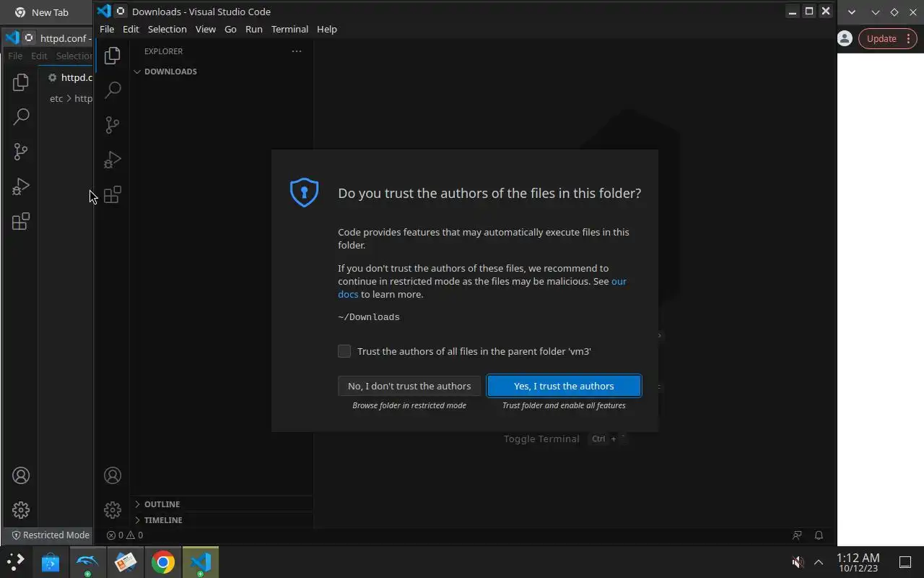924x578 pixels.
Task: Open Run and Debug in Downloads window
Action: tap(112, 160)
